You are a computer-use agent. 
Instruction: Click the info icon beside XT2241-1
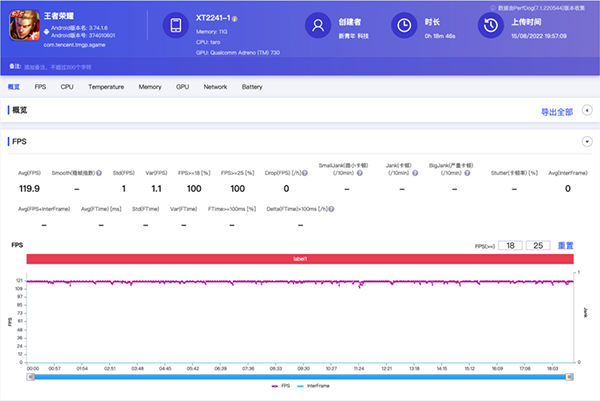click(x=235, y=19)
